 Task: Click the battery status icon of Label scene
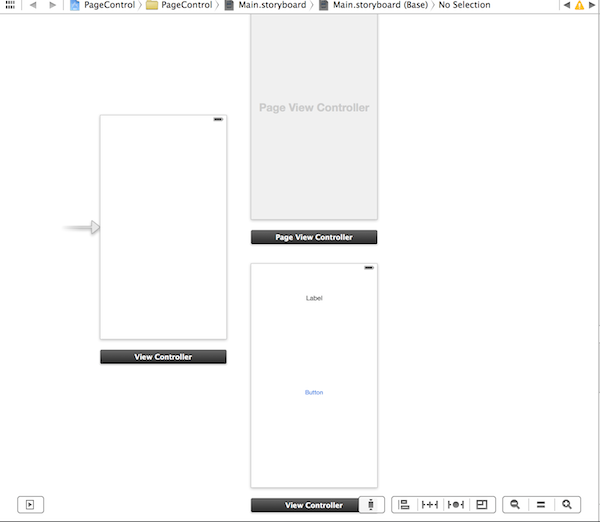click(x=369, y=268)
